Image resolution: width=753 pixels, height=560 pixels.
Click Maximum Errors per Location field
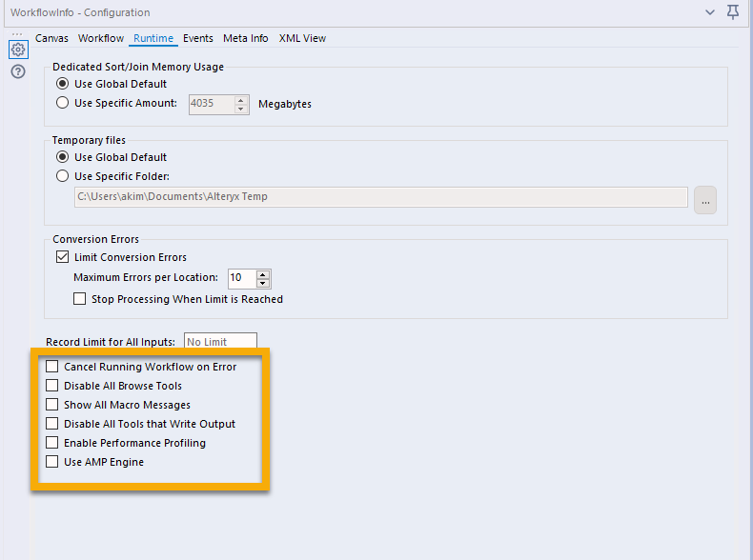click(x=242, y=278)
